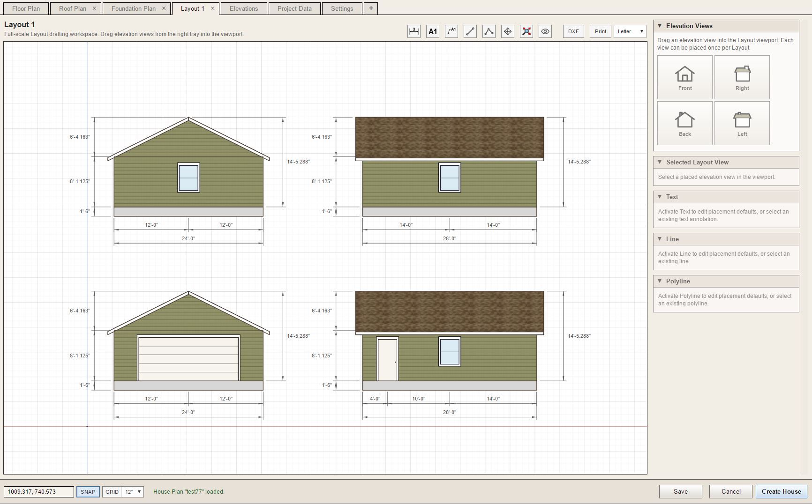The width and height of the screenshot is (812, 504).
Task: Click the Create House button
Action: [782, 491]
